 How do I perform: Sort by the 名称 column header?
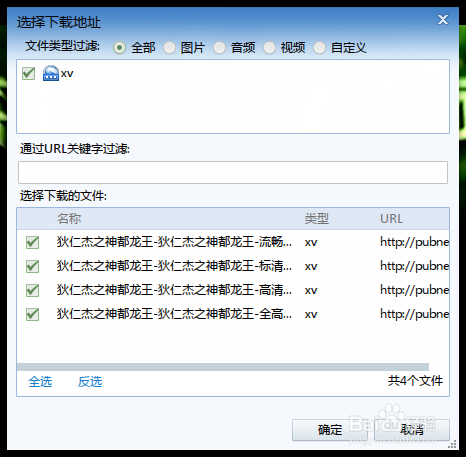click(x=69, y=219)
